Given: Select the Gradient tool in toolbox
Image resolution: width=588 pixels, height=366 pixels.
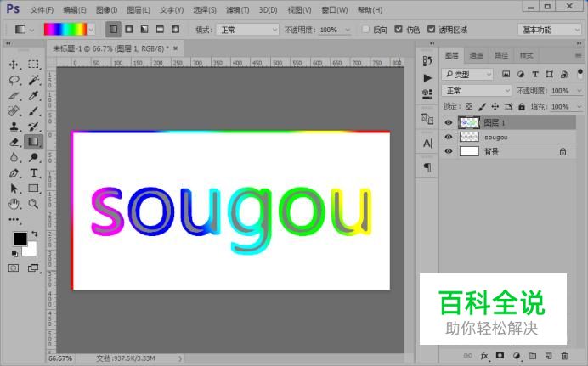Looking at the screenshot, I should (33, 142).
